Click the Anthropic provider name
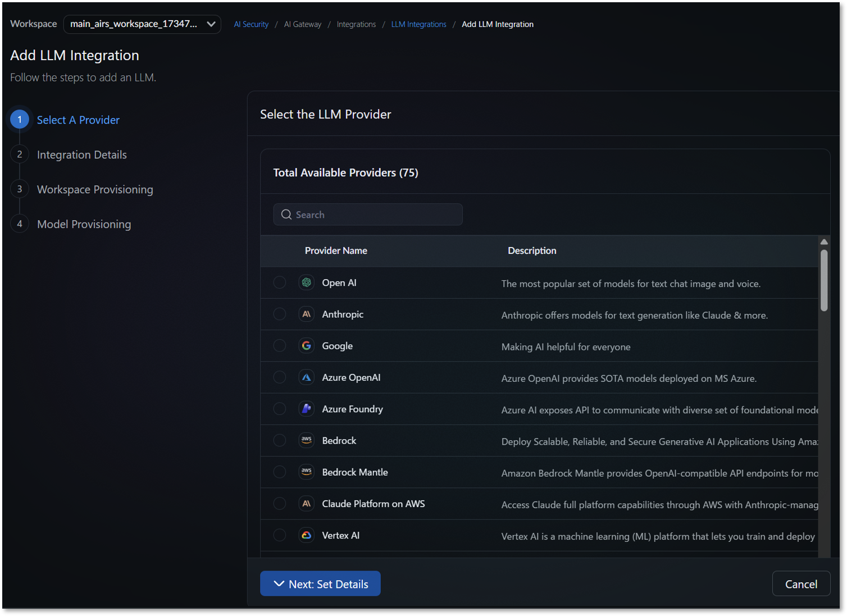Image resolution: width=847 pixels, height=616 pixels. pyautogui.click(x=343, y=314)
